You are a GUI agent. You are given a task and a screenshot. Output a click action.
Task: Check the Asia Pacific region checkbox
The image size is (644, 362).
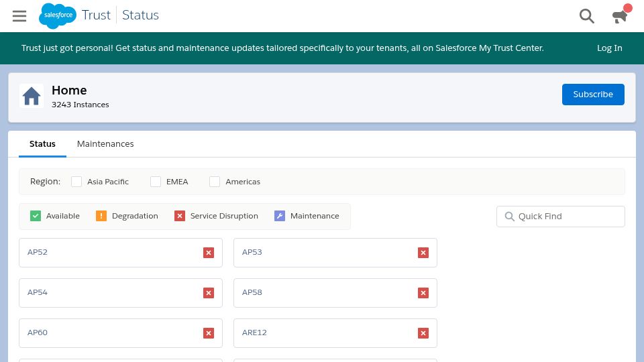click(x=76, y=182)
